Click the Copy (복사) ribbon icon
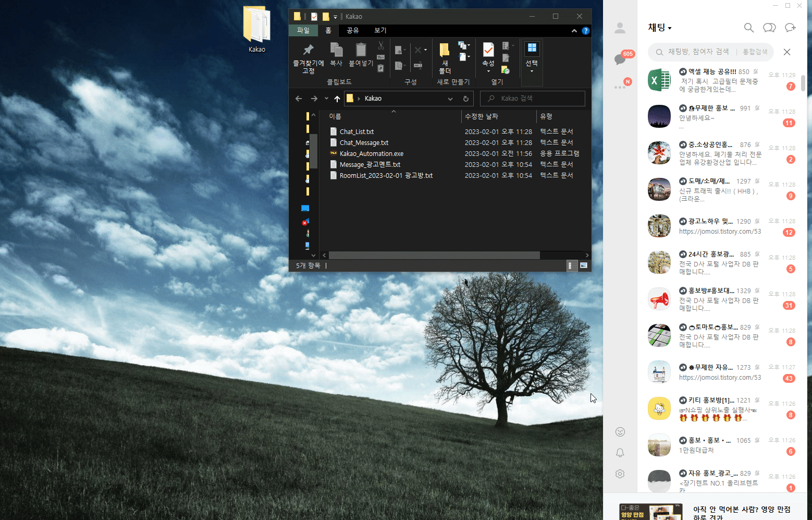 337,50
